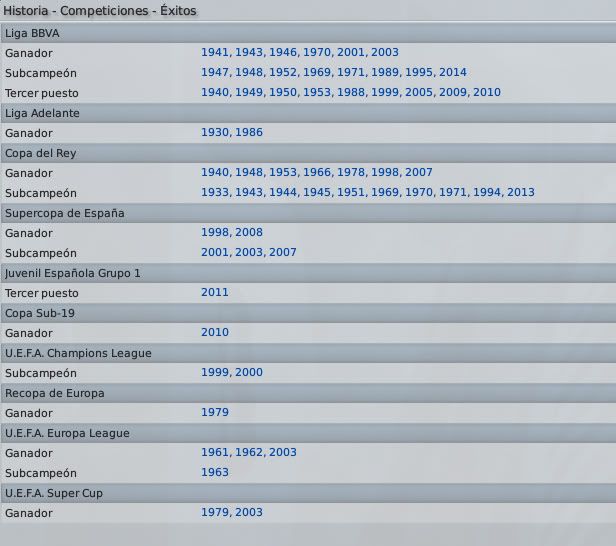
Task: Click 1988 in Liga BBVA Tercer puesto row
Action: coord(351,92)
